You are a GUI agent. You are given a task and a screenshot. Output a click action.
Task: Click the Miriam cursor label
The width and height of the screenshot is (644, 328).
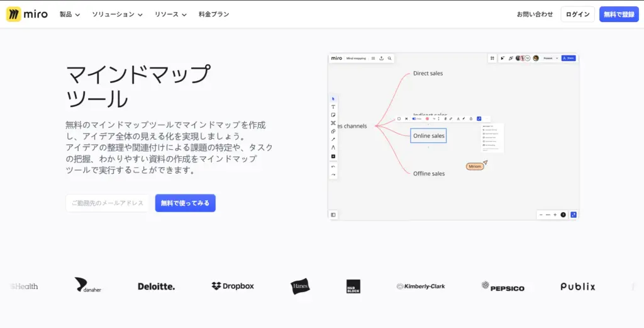click(475, 166)
